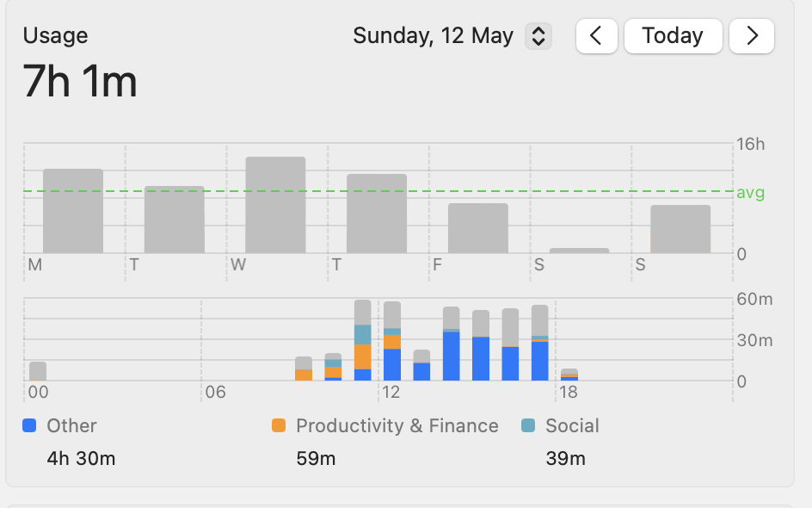Go to the next day with right chevron

pos(751,36)
